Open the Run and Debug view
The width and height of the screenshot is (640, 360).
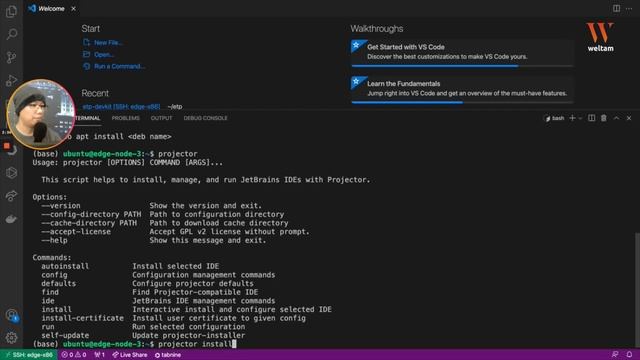(11, 80)
